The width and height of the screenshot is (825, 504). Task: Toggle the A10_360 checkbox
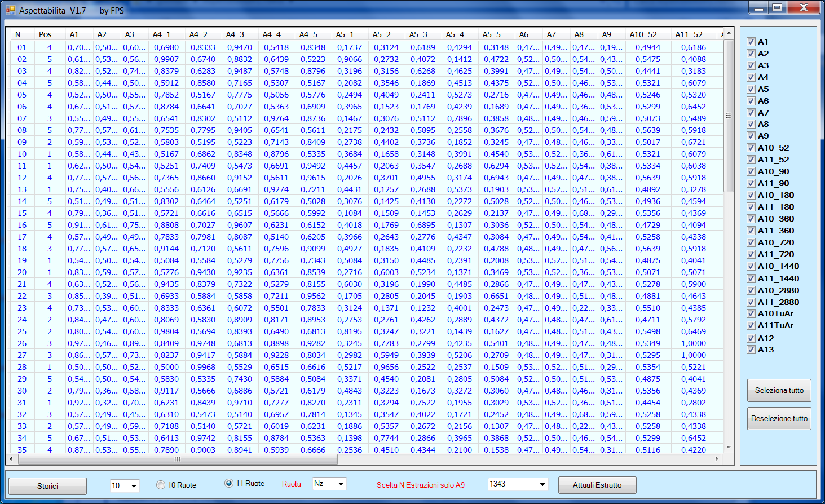tap(751, 219)
